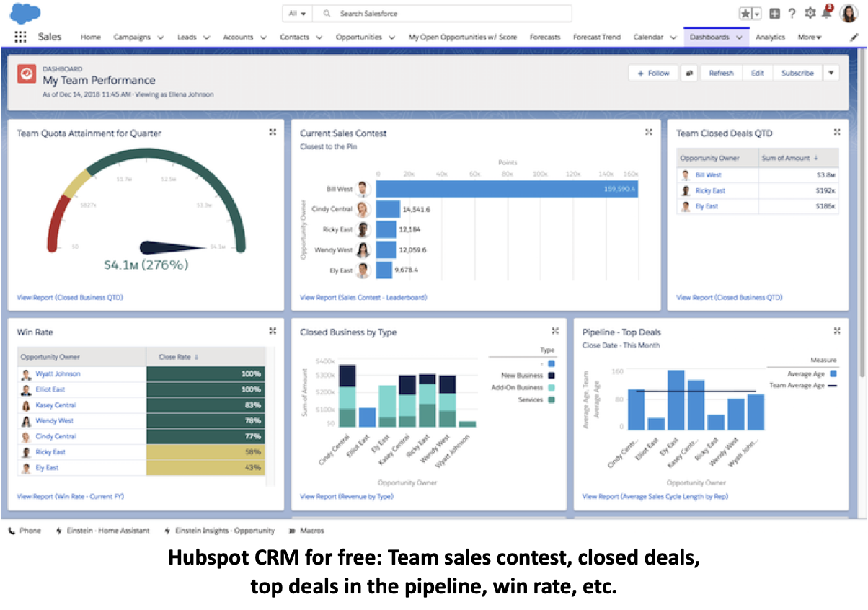Open the App Launcher grid icon
This screenshot has width=868, height=610.
click(x=20, y=37)
